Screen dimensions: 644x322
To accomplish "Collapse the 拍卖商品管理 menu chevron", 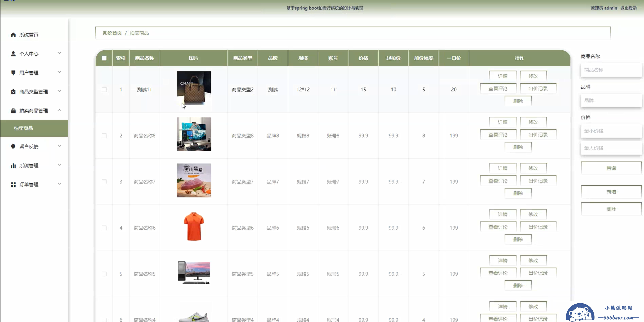I will [x=59, y=110].
